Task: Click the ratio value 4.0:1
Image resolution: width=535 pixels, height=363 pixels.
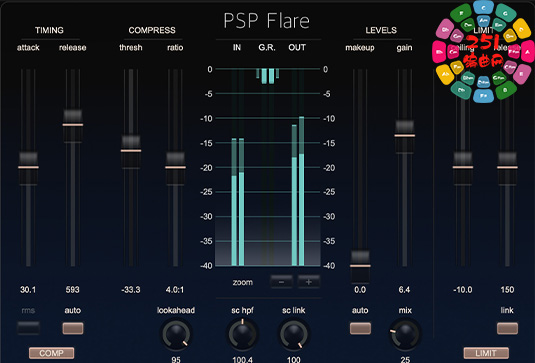Action: pyautogui.click(x=175, y=290)
